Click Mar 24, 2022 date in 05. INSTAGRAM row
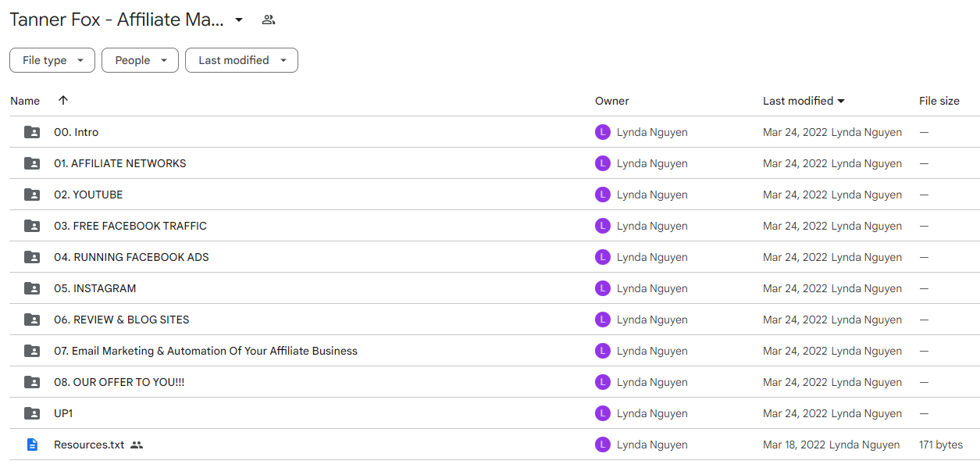The image size is (980, 475). point(795,288)
